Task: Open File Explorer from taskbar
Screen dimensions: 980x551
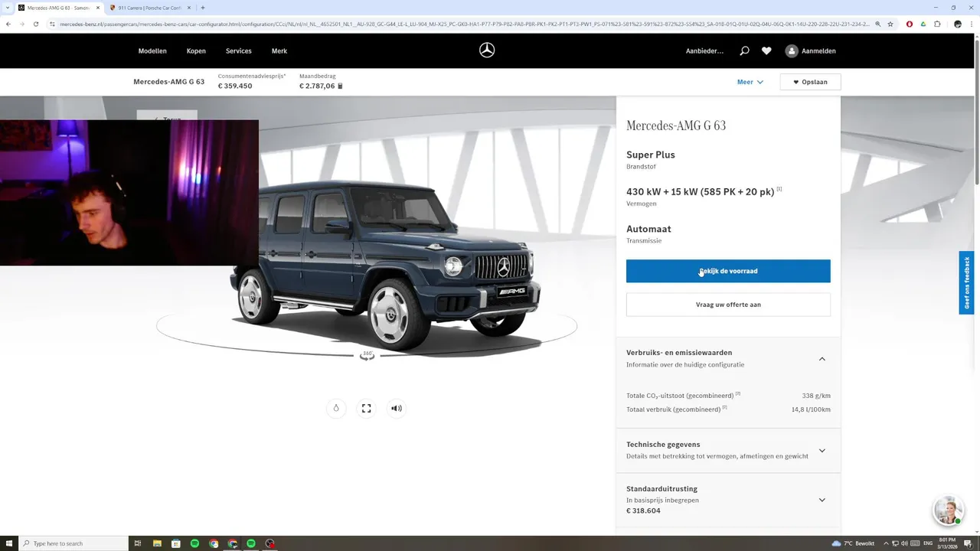Action: (x=157, y=543)
